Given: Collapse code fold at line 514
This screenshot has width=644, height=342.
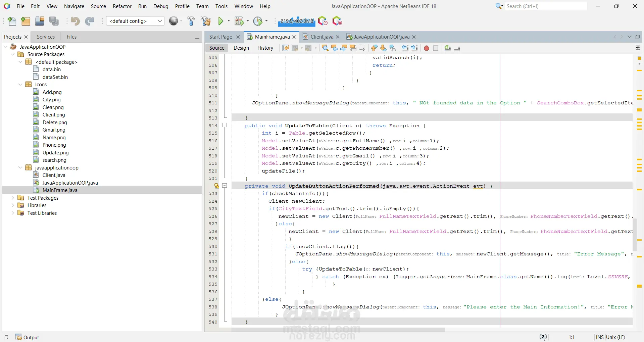Looking at the screenshot, I should [225, 125].
